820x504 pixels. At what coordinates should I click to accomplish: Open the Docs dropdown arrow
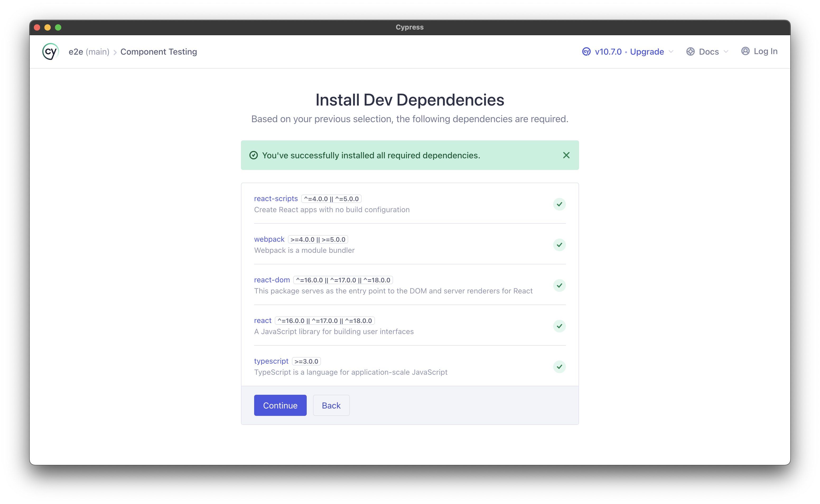tap(726, 52)
